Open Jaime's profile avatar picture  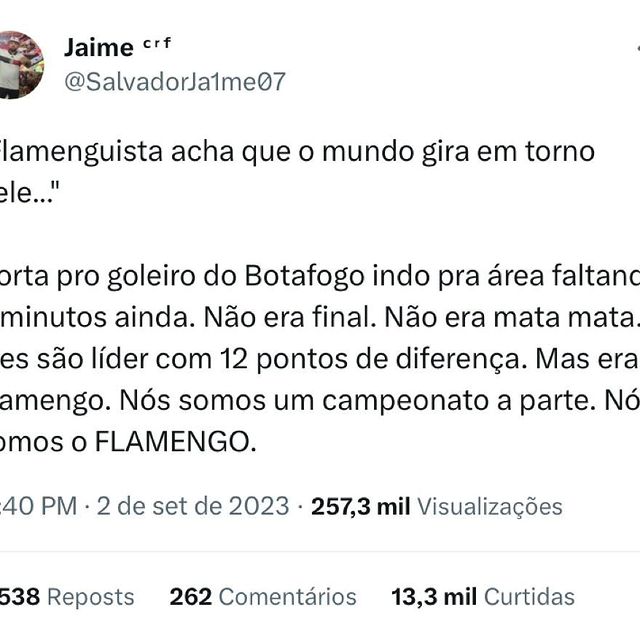[20, 64]
